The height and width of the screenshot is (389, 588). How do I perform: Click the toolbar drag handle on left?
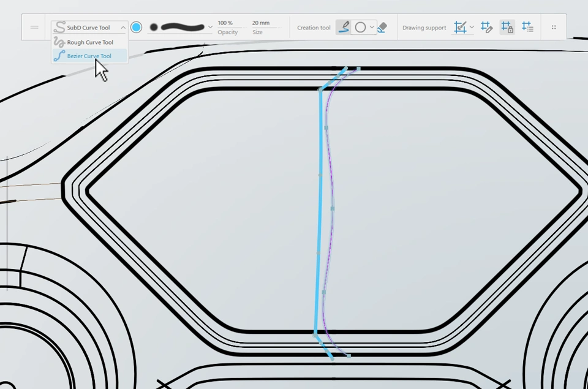pyautogui.click(x=34, y=28)
